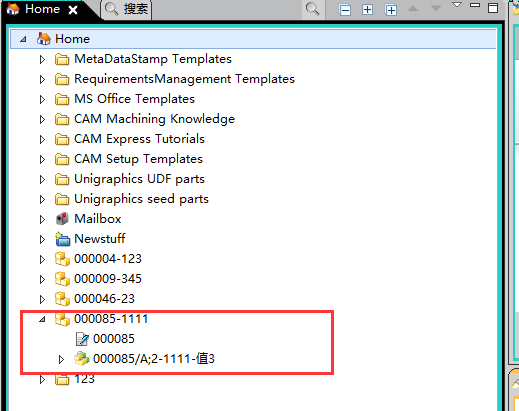Open the view menu triangle icon
Screen dimensions: 519x411
[457, 5]
